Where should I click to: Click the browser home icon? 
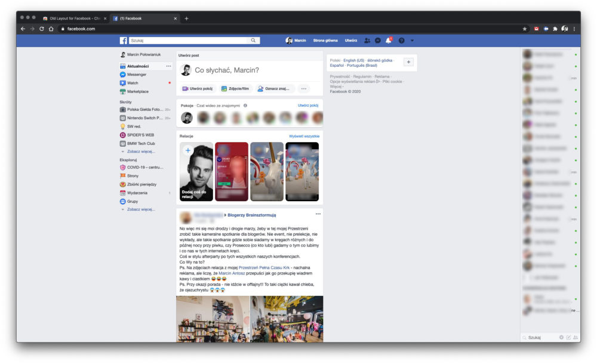pyautogui.click(x=51, y=29)
